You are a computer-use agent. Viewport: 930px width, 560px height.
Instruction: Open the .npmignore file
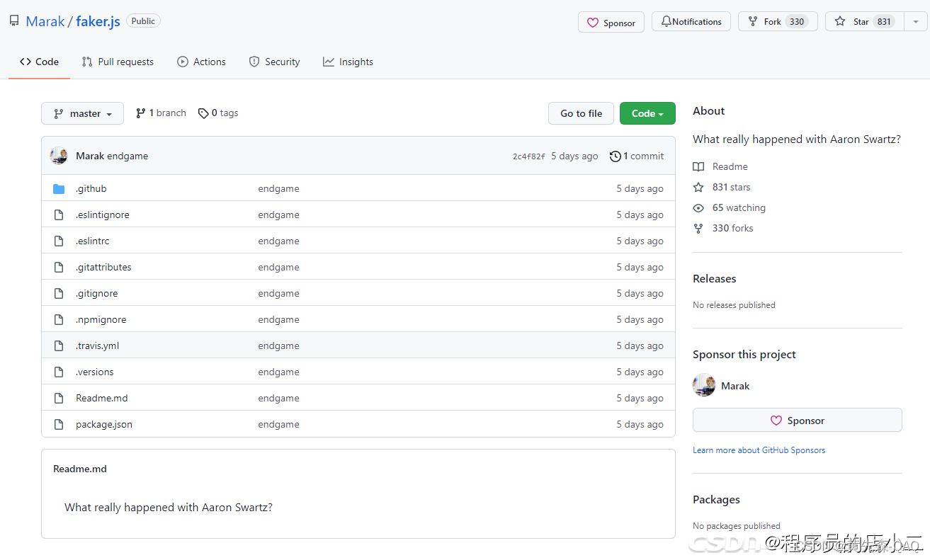101,319
